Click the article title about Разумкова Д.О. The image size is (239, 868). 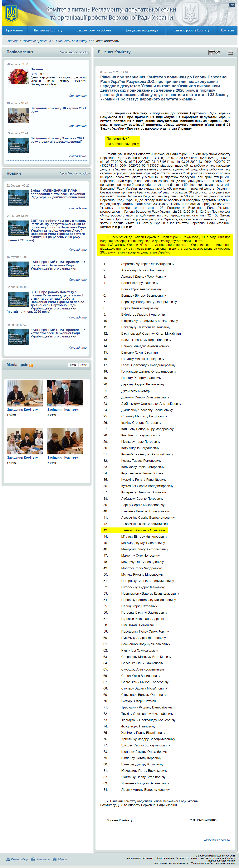[x=164, y=88]
